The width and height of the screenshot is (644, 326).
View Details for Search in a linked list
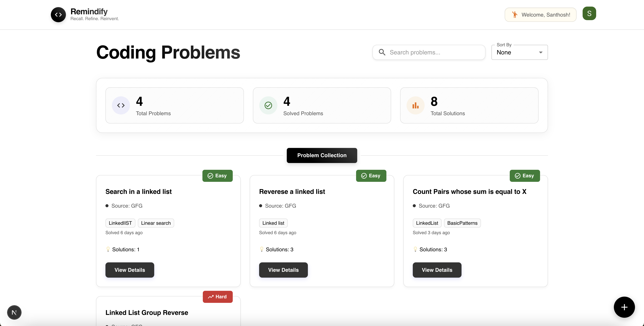point(130,270)
